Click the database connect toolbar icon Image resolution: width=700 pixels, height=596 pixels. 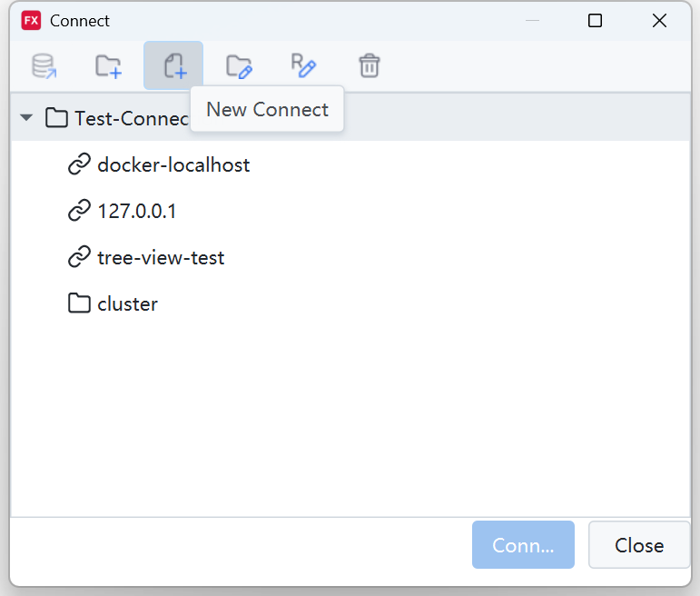coord(44,65)
